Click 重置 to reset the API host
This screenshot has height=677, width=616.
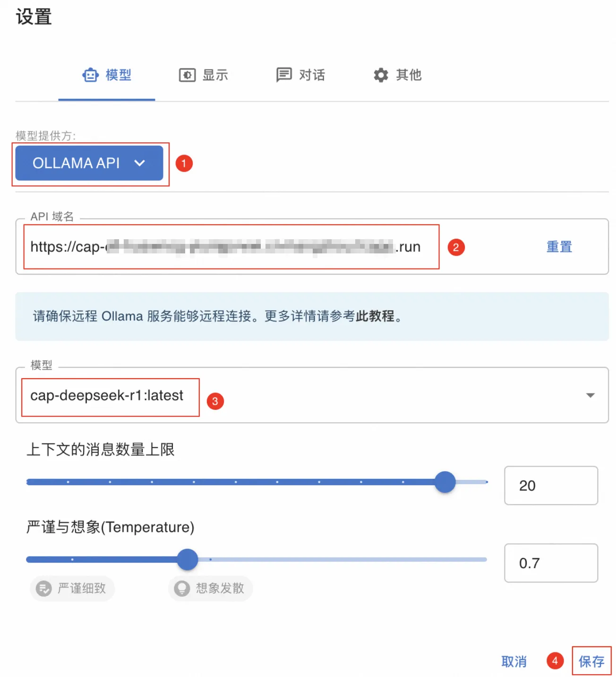pos(559,247)
